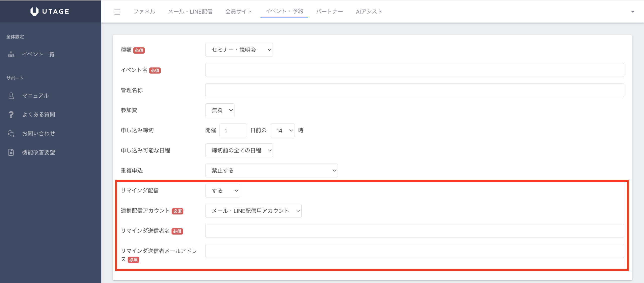Open the hour dropdown showing 14

click(282, 130)
